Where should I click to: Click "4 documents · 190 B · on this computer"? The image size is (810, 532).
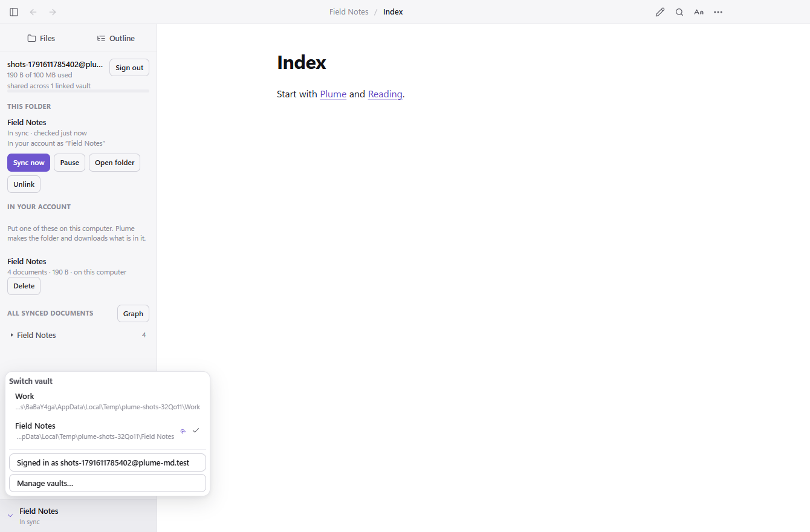click(66, 272)
